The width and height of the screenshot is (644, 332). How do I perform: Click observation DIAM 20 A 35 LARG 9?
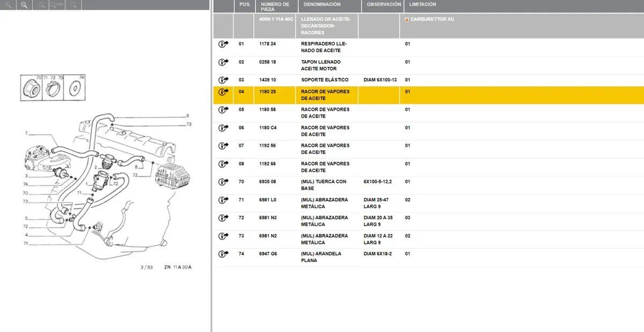pos(379,221)
